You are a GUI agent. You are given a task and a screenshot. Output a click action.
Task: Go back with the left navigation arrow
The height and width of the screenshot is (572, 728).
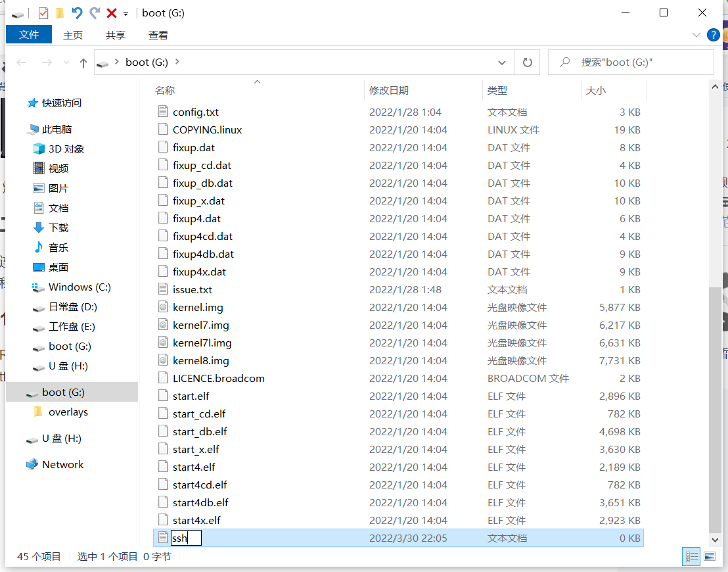(22, 62)
